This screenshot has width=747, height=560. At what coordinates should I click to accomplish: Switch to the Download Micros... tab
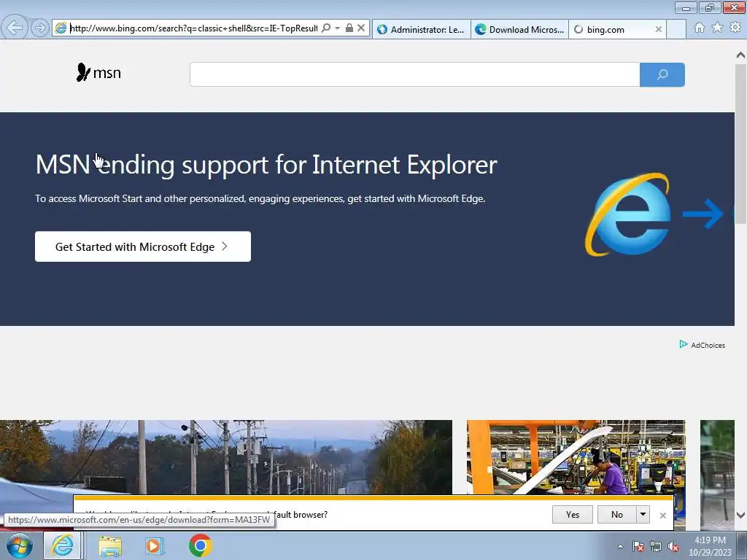tap(519, 29)
